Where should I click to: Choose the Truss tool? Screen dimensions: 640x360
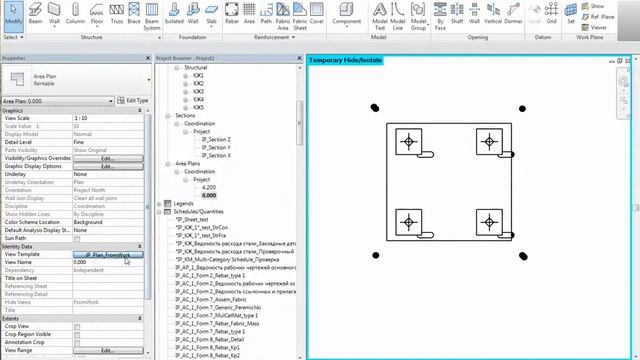[117, 14]
